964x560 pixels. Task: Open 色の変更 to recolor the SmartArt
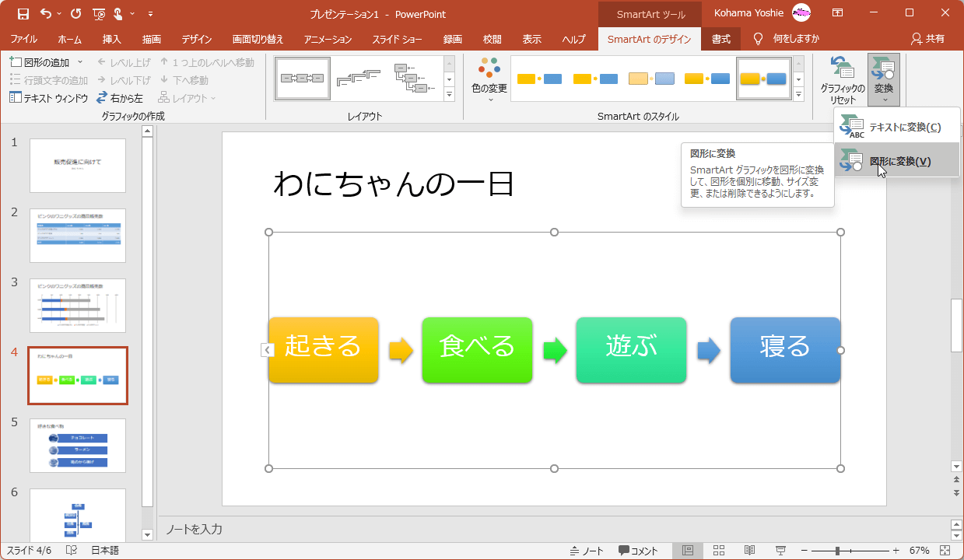pos(489,79)
